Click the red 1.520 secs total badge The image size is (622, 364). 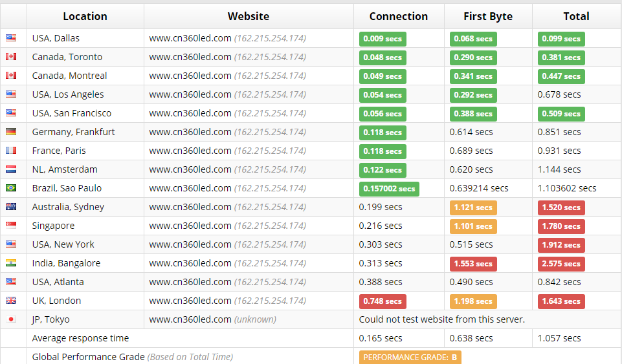[561, 208]
